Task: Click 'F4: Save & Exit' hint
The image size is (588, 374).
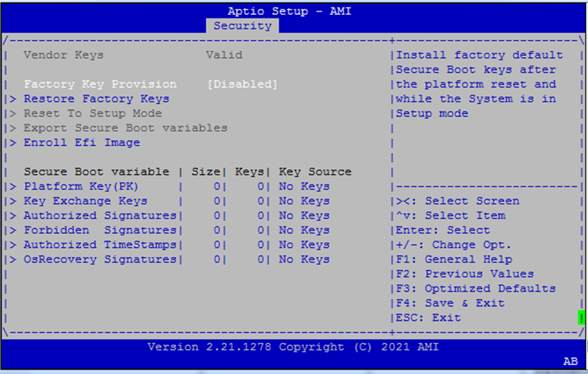Action: click(451, 303)
